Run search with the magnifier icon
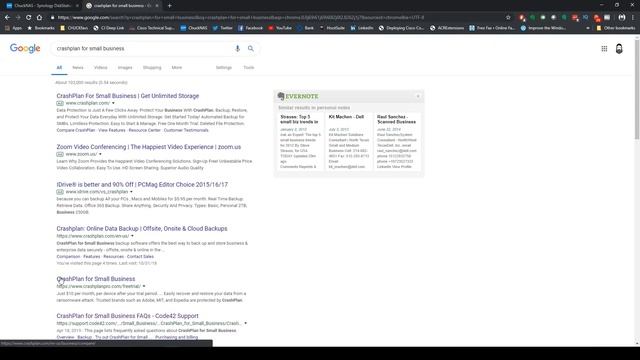Viewport: 640px width, 360px height. click(251, 49)
